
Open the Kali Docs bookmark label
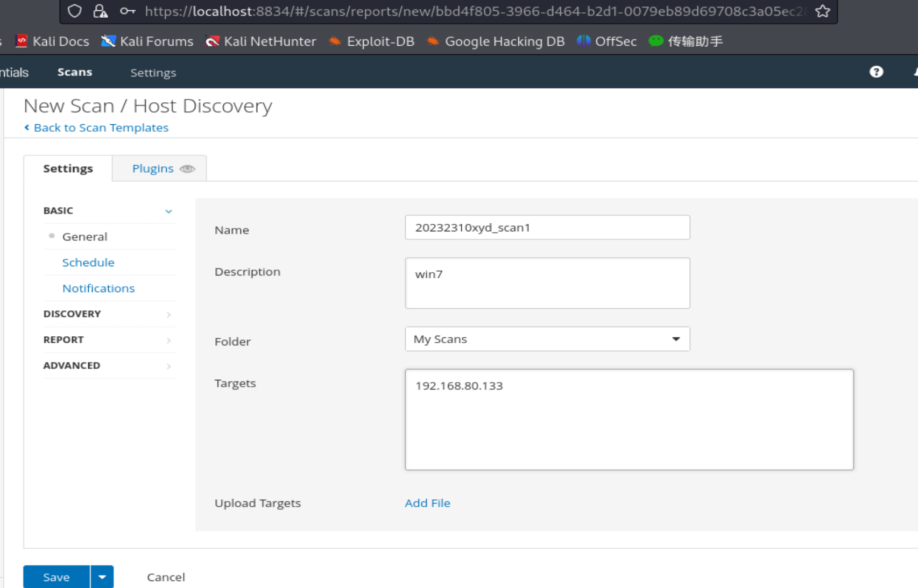(61, 41)
